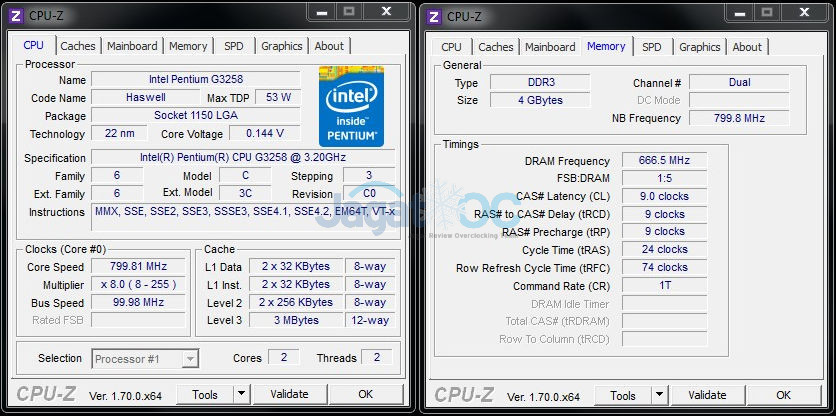The height and width of the screenshot is (416, 836).
Task: Click Tools button in right CPU-Z window
Action: [x=623, y=395]
